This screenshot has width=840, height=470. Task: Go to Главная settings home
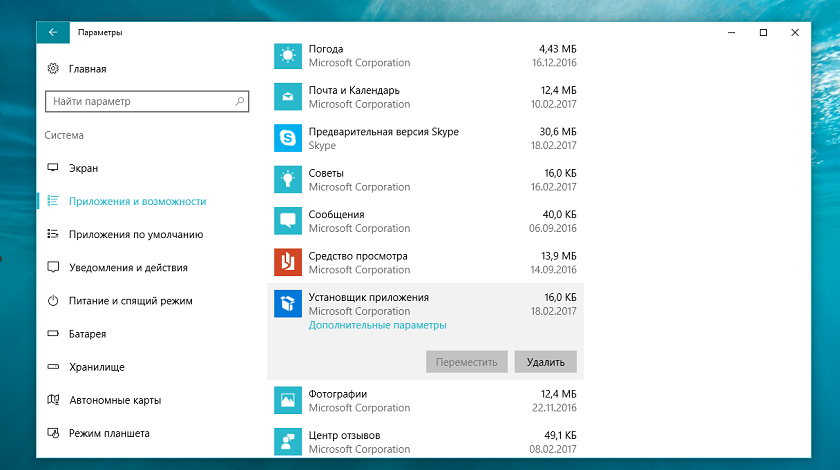[x=87, y=69]
